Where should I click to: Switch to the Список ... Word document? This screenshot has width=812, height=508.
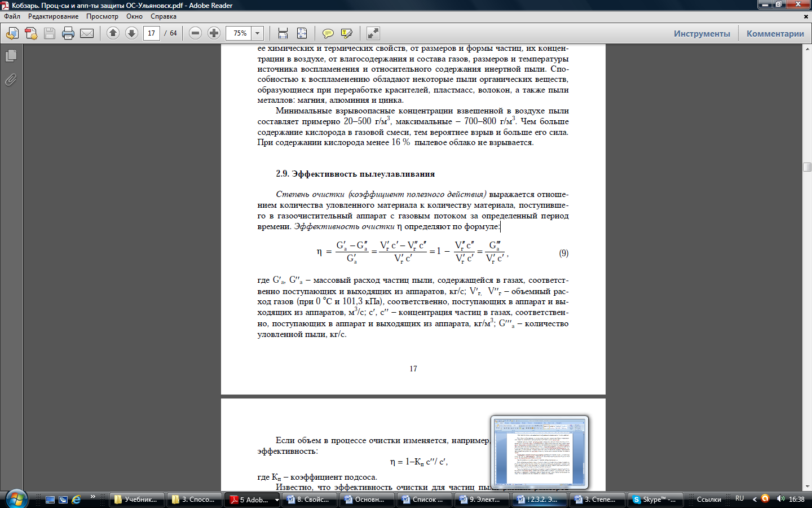[x=425, y=500]
